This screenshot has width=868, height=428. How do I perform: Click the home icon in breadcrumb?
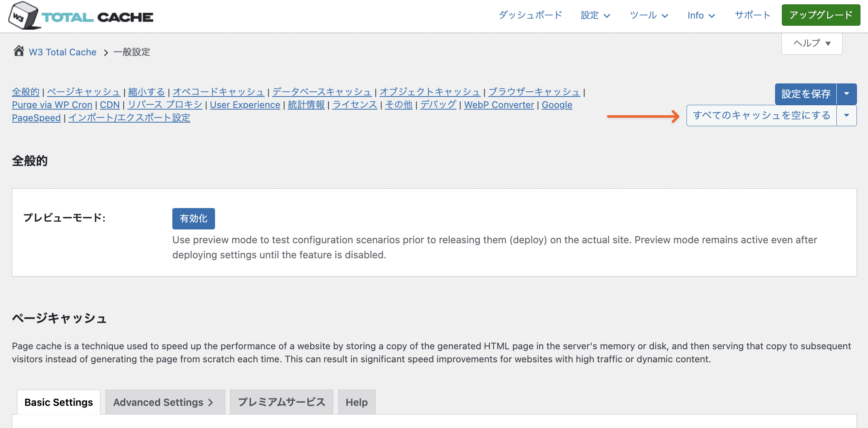[19, 51]
